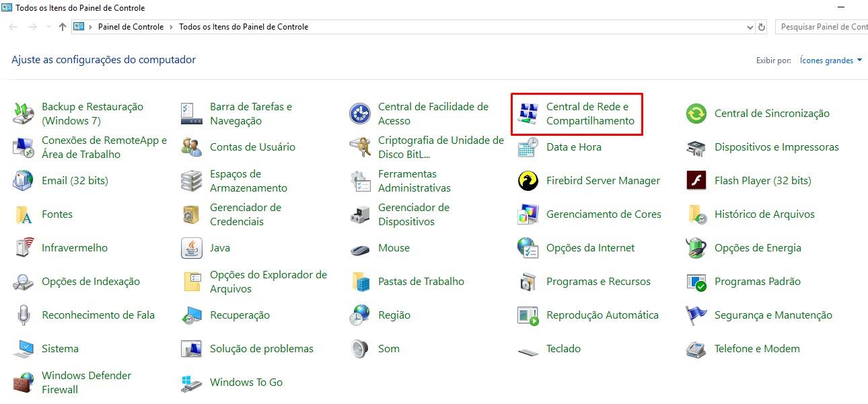Open the Infravermelho icon
The image size is (868, 404).
pyautogui.click(x=24, y=248)
